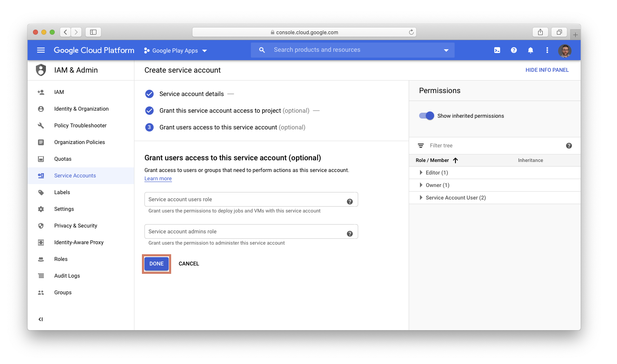Show help for Service account admins role
This screenshot has width=617, height=364.
pos(350,234)
